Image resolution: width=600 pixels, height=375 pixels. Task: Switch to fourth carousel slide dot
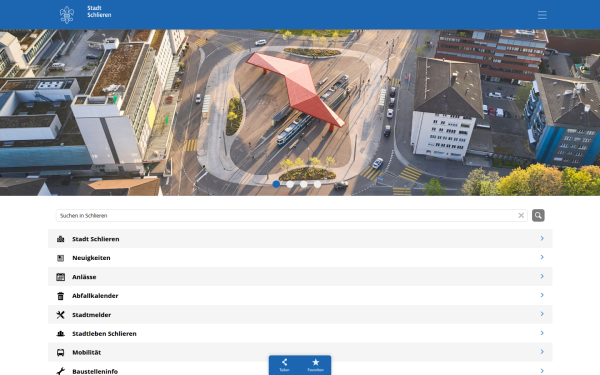click(318, 184)
